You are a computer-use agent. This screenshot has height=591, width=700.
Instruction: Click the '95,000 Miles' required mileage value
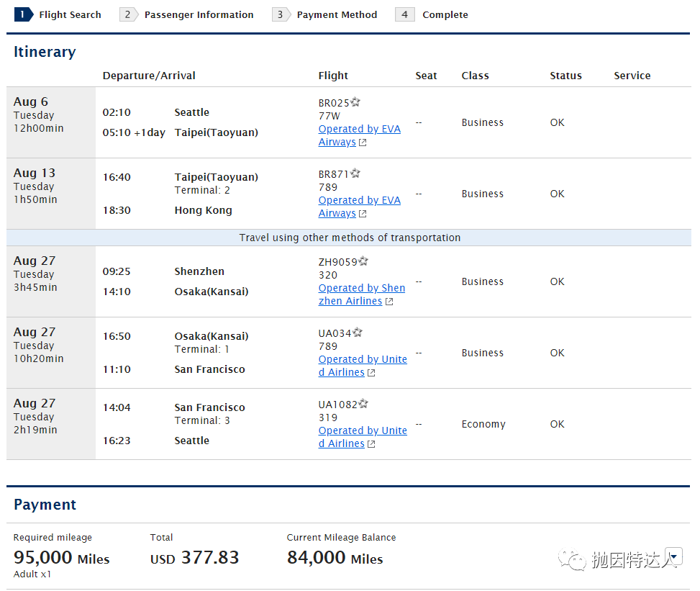[62, 557]
